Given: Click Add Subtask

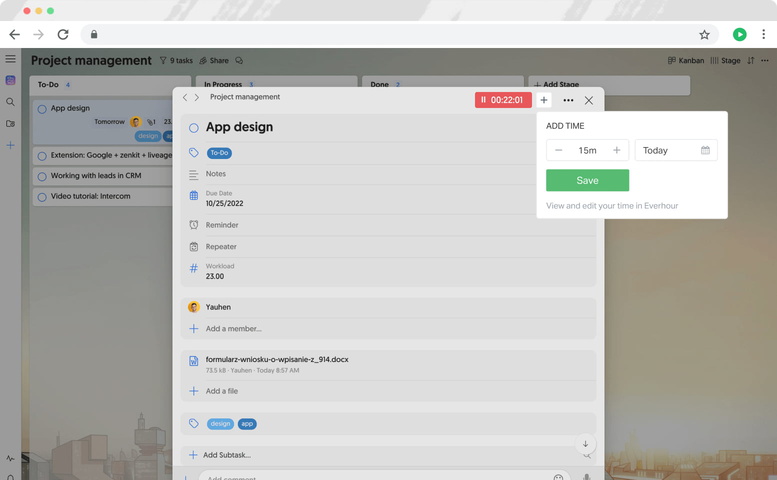Looking at the screenshot, I should (226, 455).
